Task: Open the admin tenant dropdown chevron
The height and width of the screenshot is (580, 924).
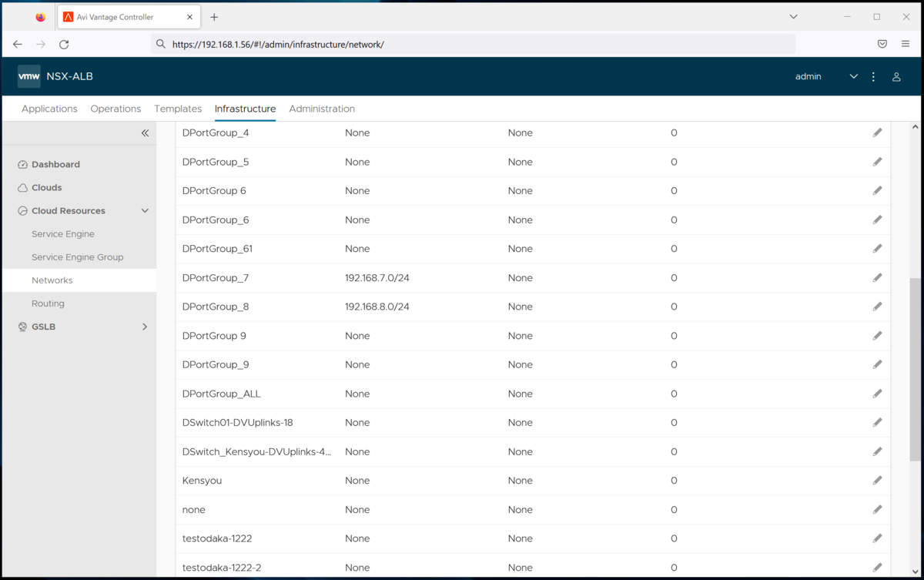Action: (x=853, y=77)
